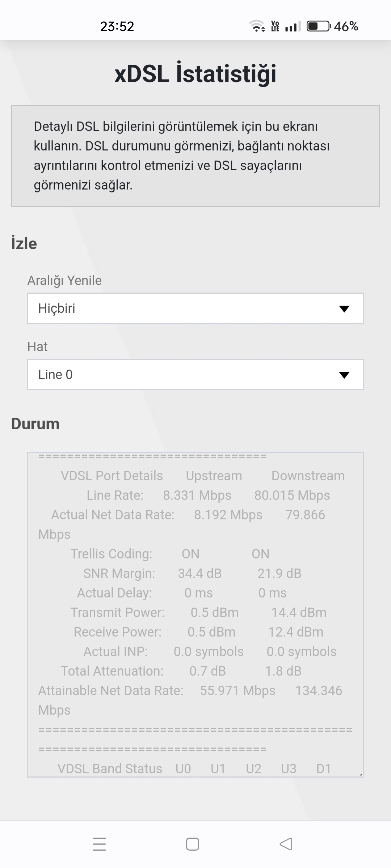This screenshot has width=391, height=868.
Task: Tap the VoLTE status icon
Action: 275,26
